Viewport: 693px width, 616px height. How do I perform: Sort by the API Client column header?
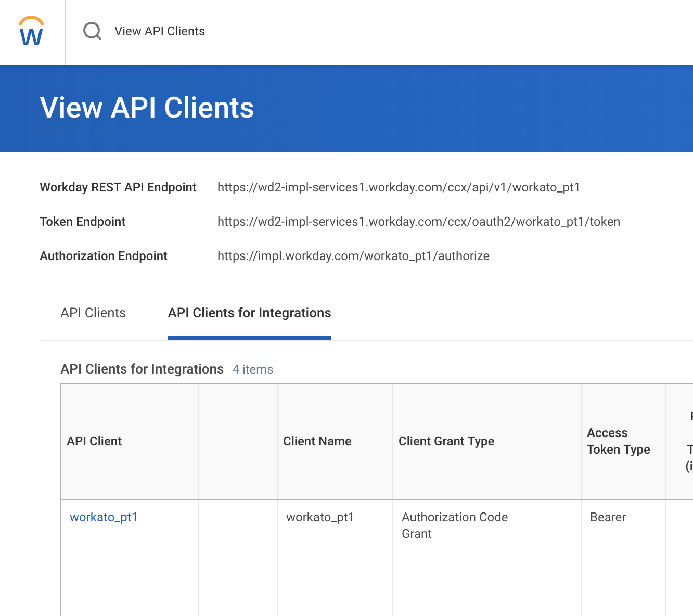tap(94, 441)
